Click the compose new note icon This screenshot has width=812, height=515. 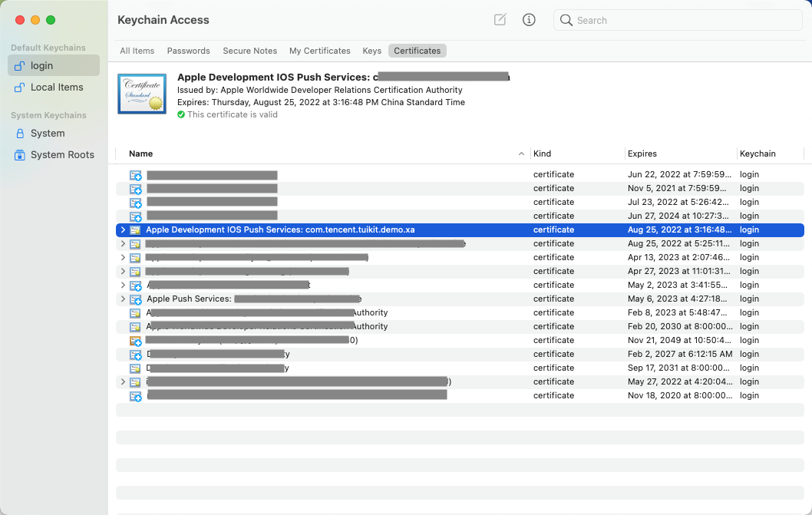[x=500, y=20]
